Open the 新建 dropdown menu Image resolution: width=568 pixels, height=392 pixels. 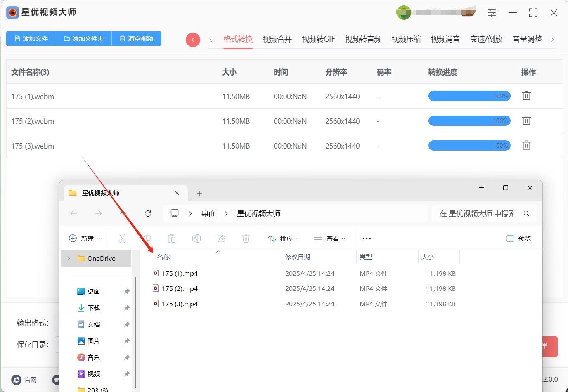85,239
